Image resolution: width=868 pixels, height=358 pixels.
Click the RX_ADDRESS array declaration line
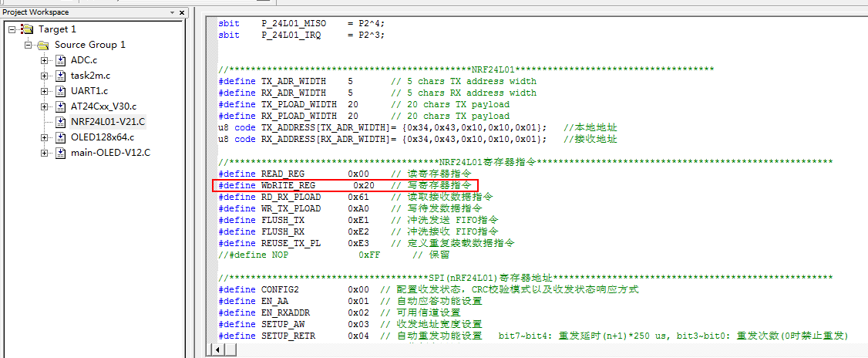pyautogui.click(x=417, y=139)
